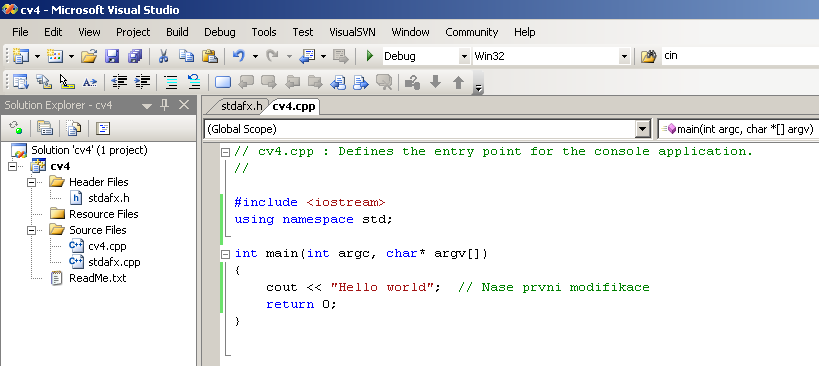Open the Tools menu

pos(264,32)
